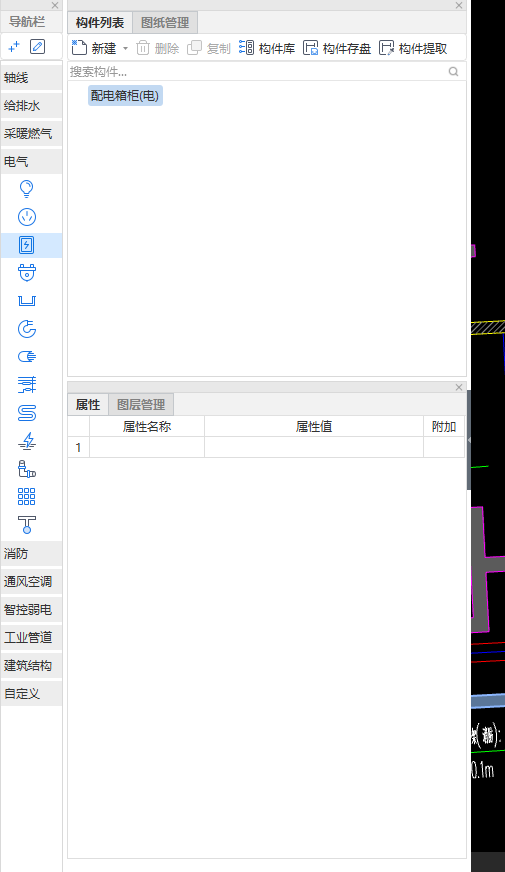The width and height of the screenshot is (505, 872).
Task: Select the pipe elbow fitting icon
Action: [x=27, y=469]
